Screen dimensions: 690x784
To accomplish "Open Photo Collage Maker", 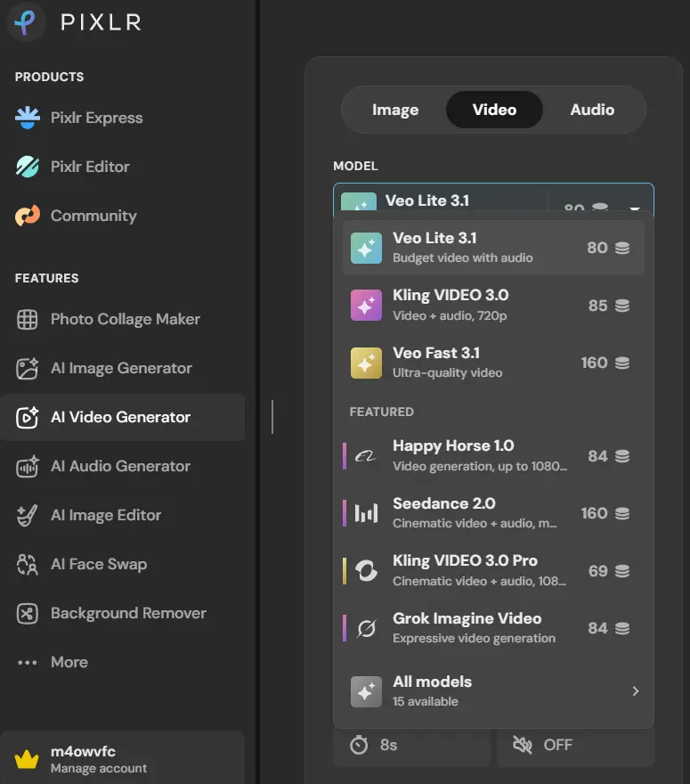I will click(x=122, y=319).
